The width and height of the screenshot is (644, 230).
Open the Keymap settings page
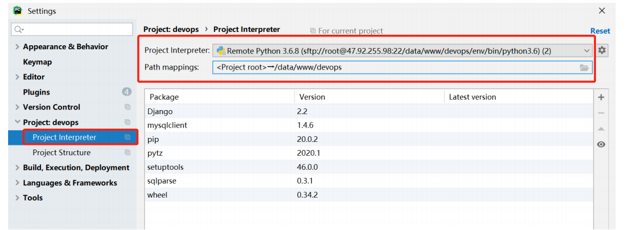pyautogui.click(x=38, y=62)
